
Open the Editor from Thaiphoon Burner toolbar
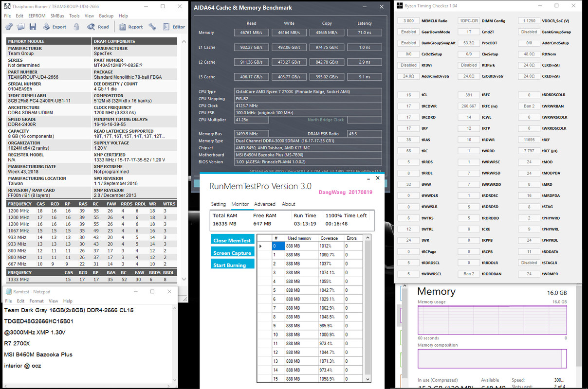[x=174, y=27]
